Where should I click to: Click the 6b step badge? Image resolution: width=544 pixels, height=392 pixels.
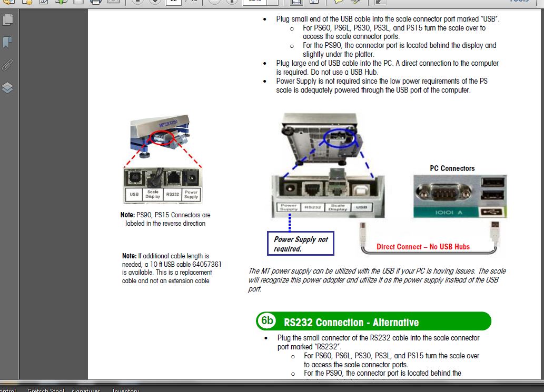[267, 321]
